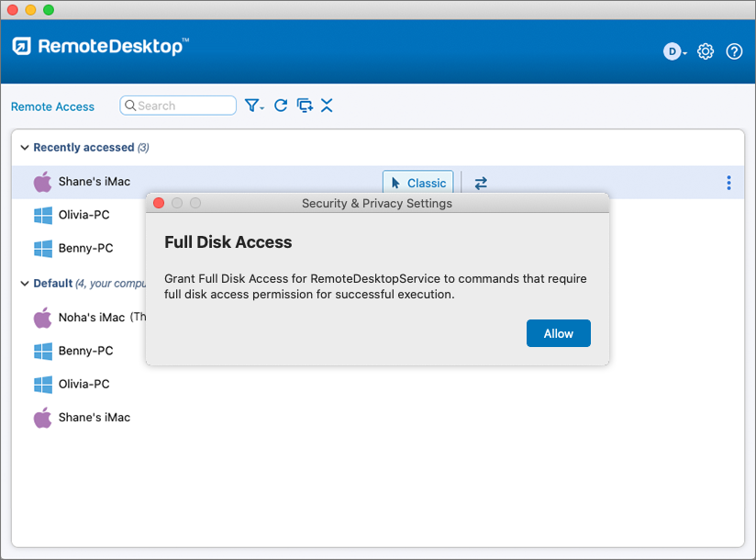Close the Security & Privacy Settings dialog
This screenshot has height=560, width=756.
click(x=159, y=203)
